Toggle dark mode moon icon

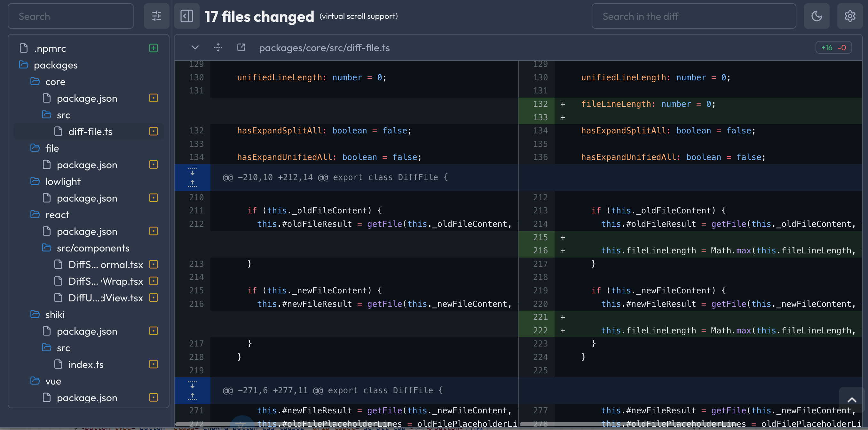pos(817,16)
